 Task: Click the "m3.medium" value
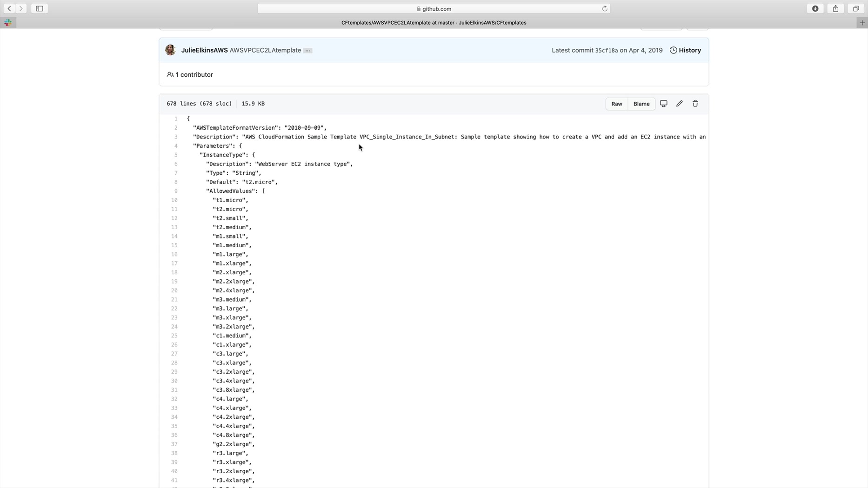click(x=232, y=300)
